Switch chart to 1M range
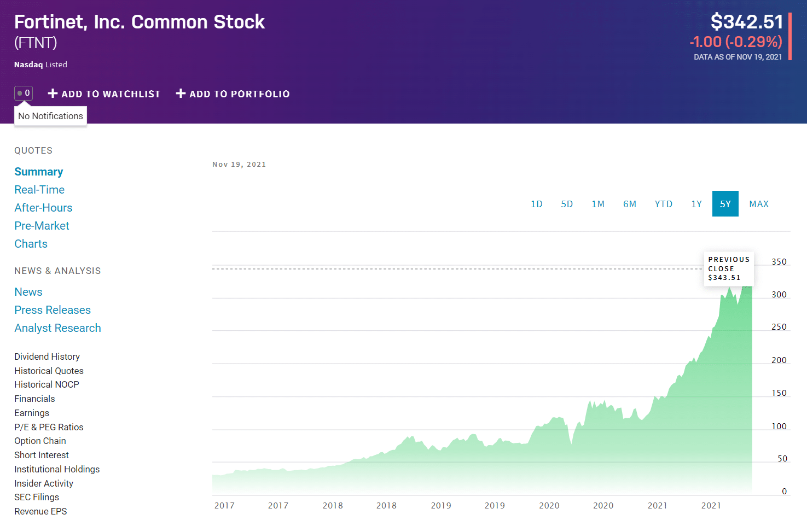807x532 pixels. [598, 204]
